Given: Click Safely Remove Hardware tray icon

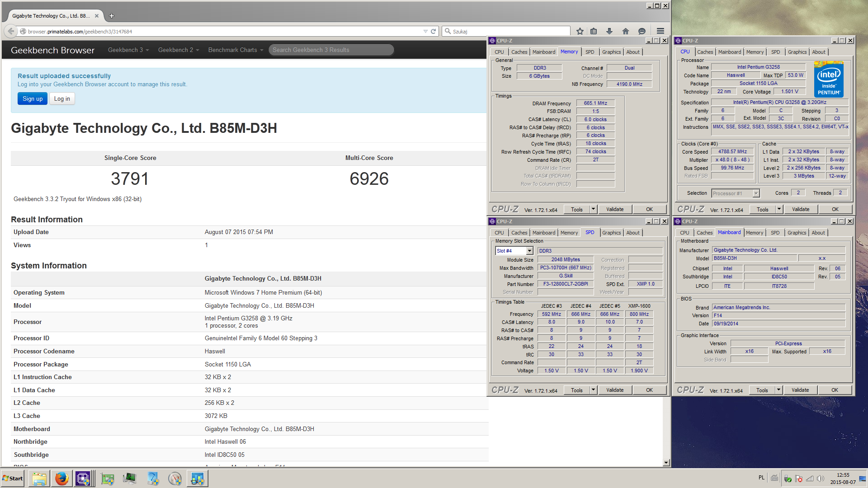Looking at the screenshot, I should click(x=788, y=479).
